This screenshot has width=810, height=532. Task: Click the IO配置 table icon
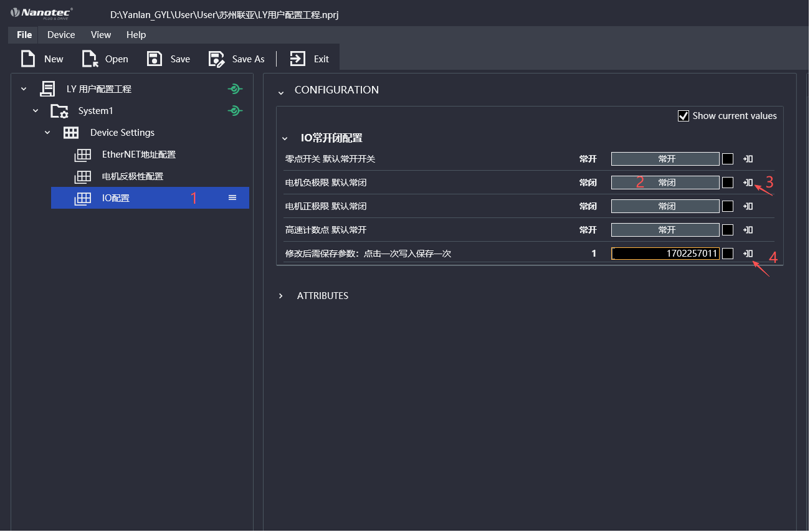[83, 198]
